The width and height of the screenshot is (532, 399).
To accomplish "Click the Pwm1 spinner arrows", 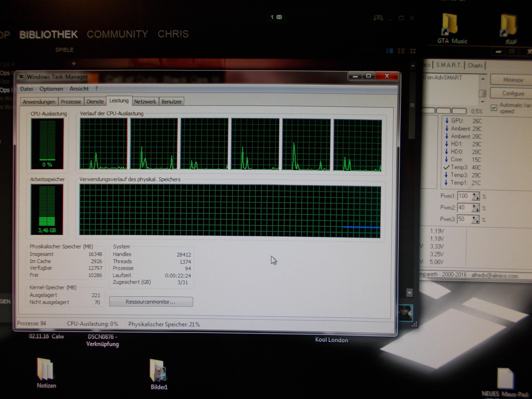I will coord(476,196).
